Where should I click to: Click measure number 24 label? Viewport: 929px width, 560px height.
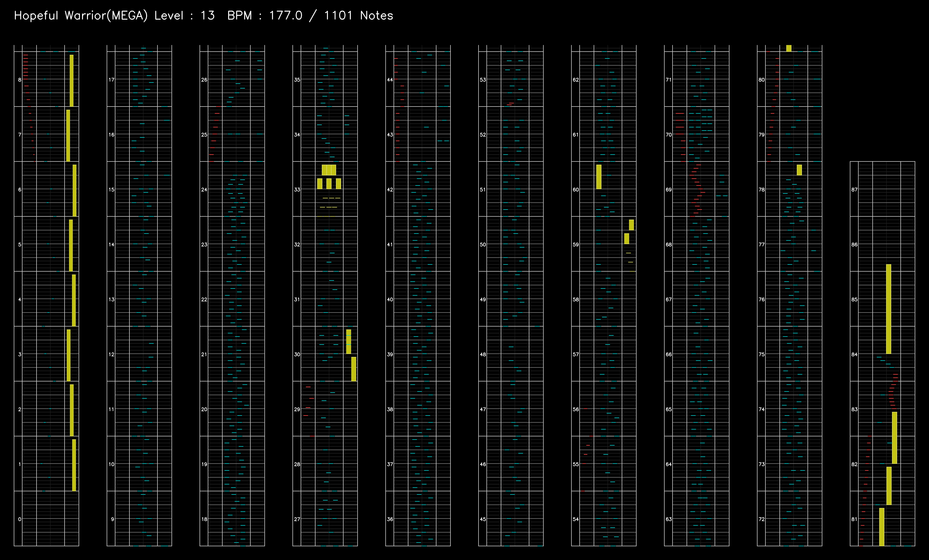click(204, 190)
